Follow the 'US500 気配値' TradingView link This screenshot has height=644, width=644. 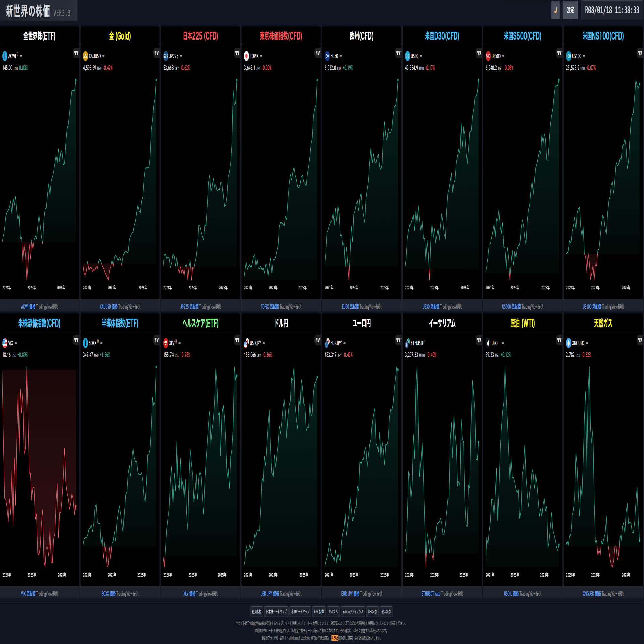(x=511, y=307)
